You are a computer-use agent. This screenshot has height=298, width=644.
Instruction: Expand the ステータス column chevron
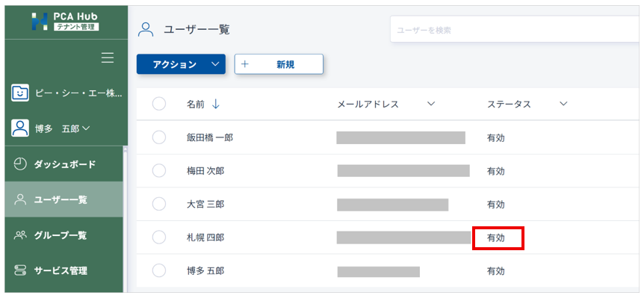point(563,105)
